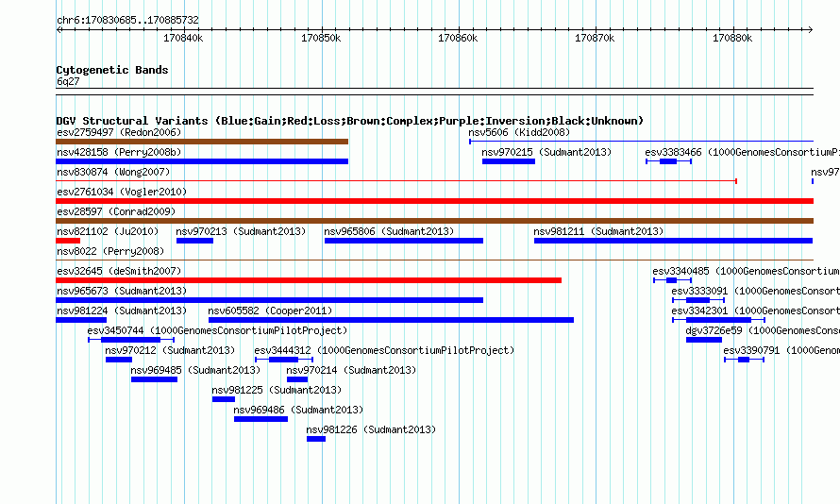Click the chr6:170830685..170885732 coordinates text
This screenshot has width=840, height=504.
pos(127,21)
